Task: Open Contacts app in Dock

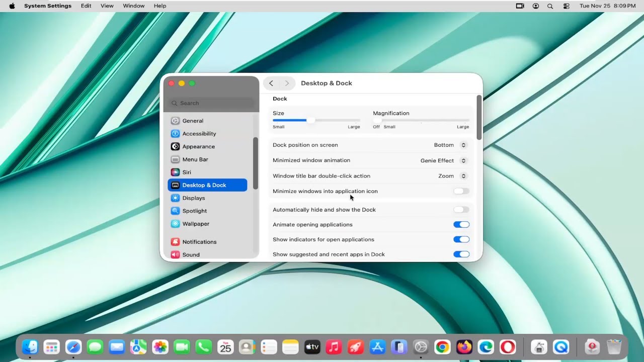Action: (247, 347)
